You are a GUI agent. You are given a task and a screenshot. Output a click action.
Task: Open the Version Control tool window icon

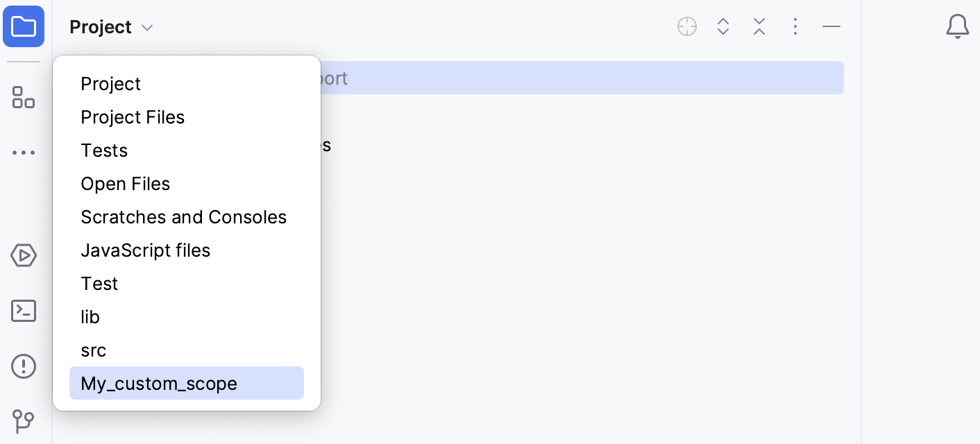[24, 422]
